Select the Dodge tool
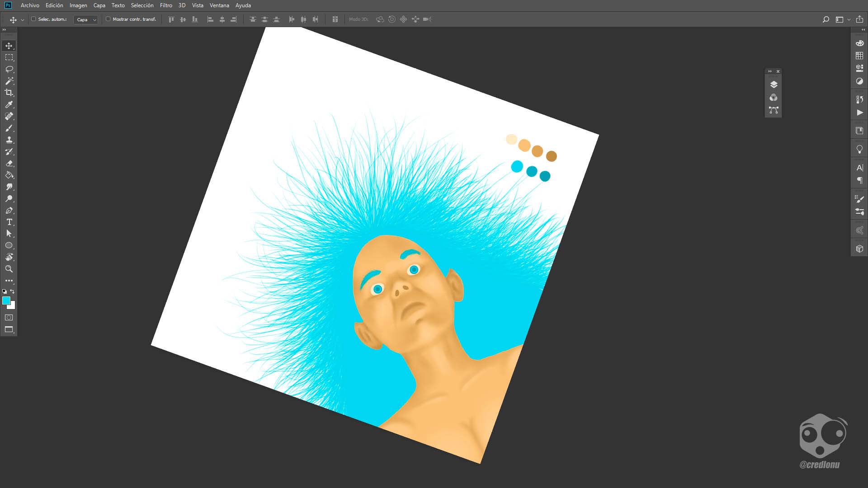 pyautogui.click(x=9, y=199)
